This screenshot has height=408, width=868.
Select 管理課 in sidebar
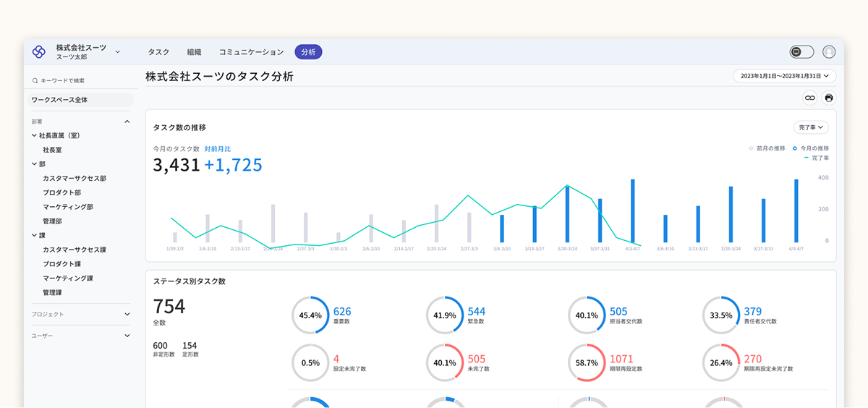[53, 293]
